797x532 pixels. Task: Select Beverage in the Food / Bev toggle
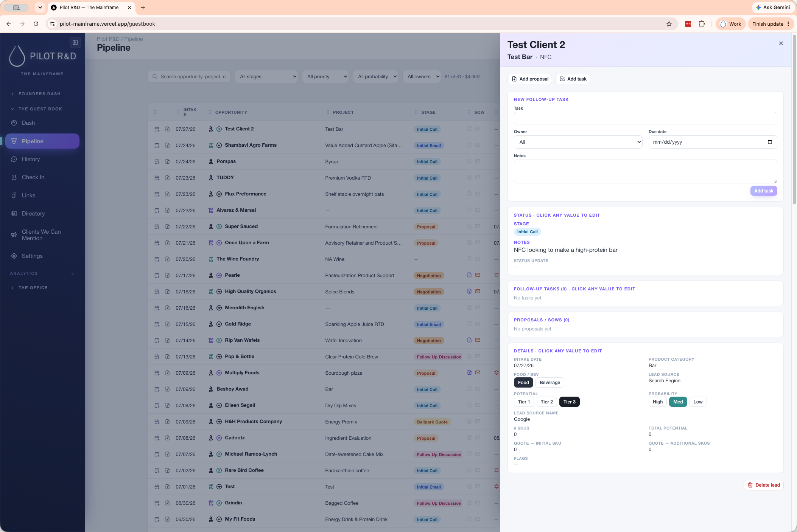click(x=550, y=383)
